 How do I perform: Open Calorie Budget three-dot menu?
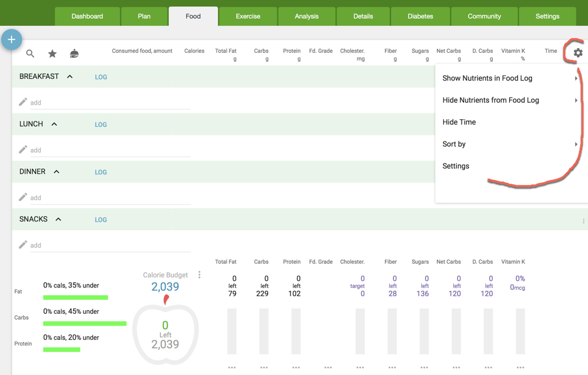click(199, 274)
